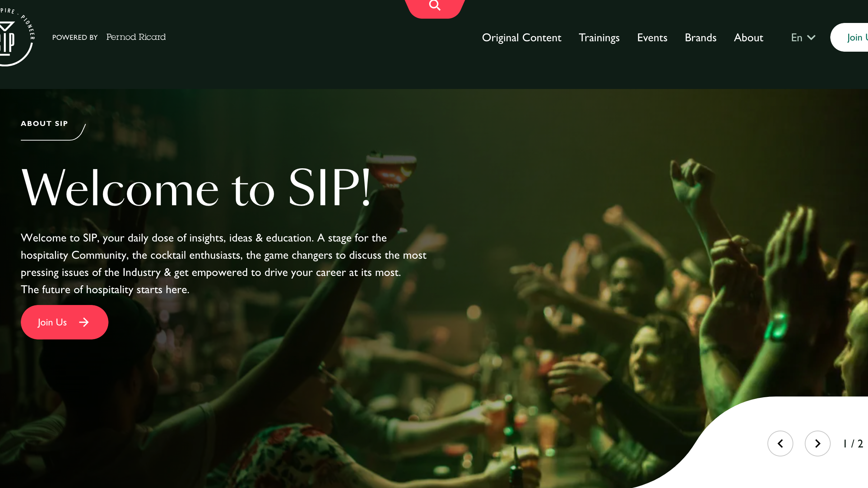The image size is (868, 488).
Task: Go to the previous slide arrow
Action: pos(780,444)
